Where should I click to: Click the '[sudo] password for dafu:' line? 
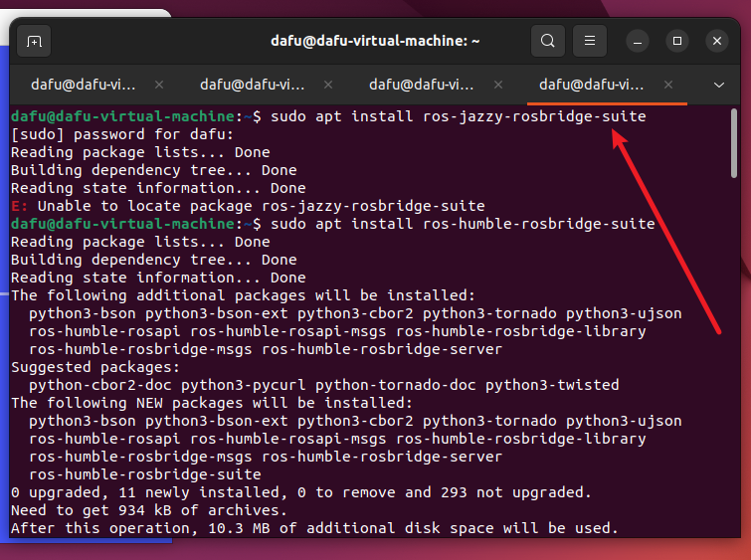tap(122, 134)
